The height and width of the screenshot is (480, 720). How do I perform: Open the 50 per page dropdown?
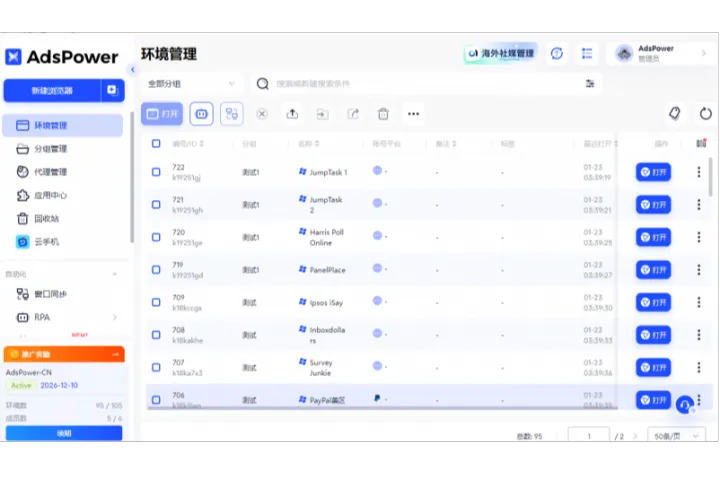coord(676,436)
